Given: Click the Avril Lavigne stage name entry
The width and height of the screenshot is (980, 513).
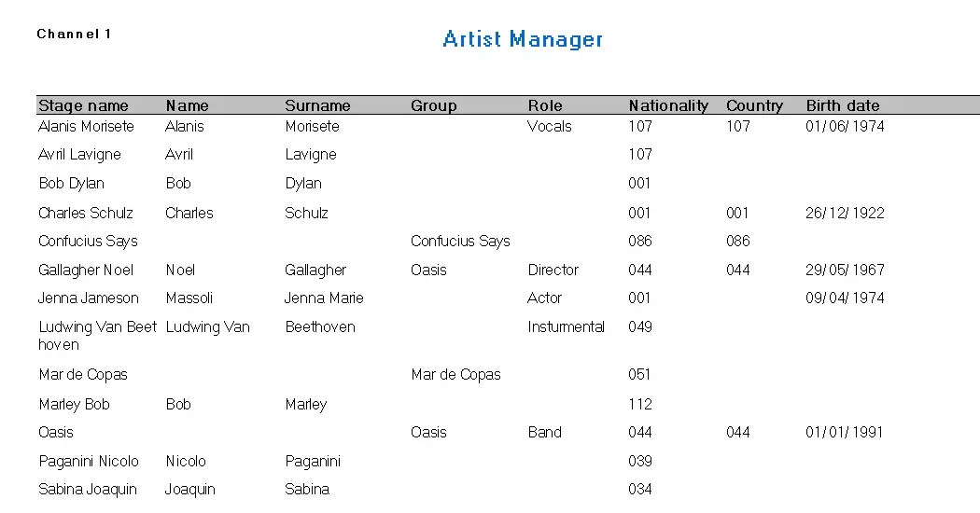Looking at the screenshot, I should point(79,155).
